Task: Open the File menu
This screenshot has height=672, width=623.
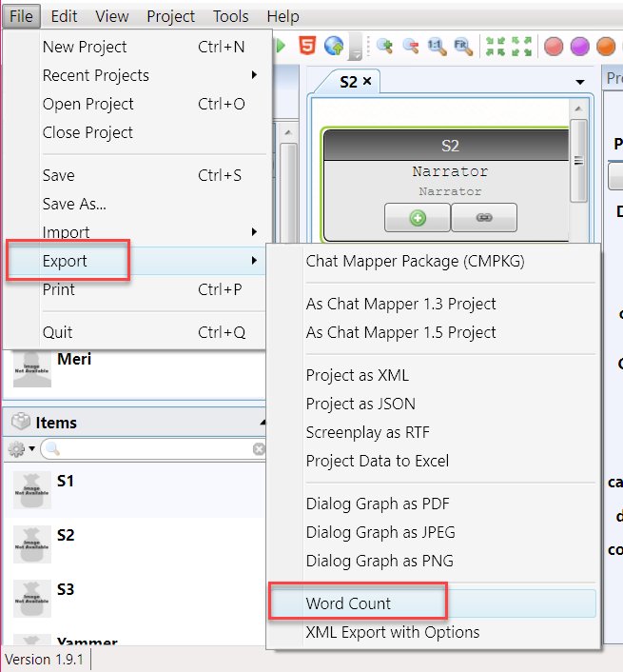Action: [21, 16]
